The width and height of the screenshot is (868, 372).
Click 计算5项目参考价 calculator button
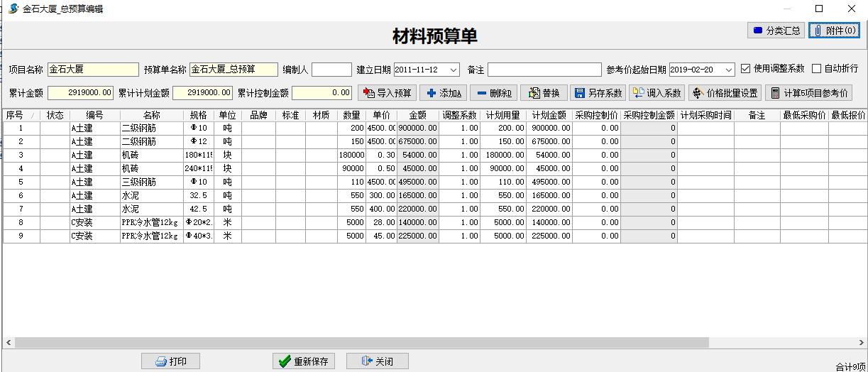(808, 93)
